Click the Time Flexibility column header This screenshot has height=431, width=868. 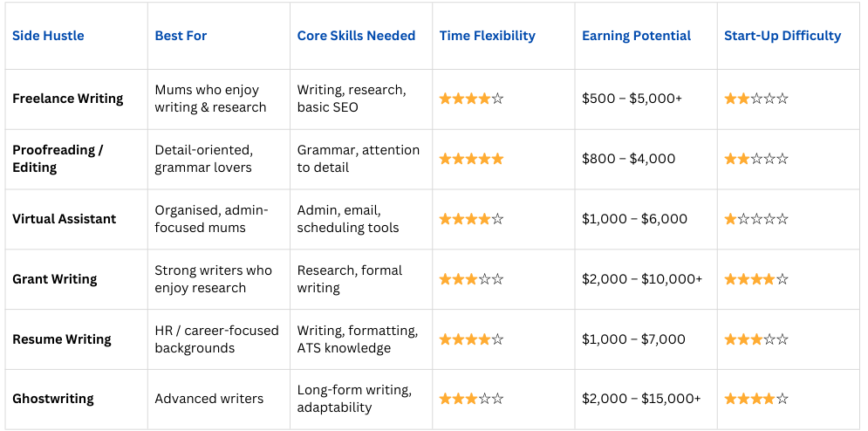(x=487, y=36)
